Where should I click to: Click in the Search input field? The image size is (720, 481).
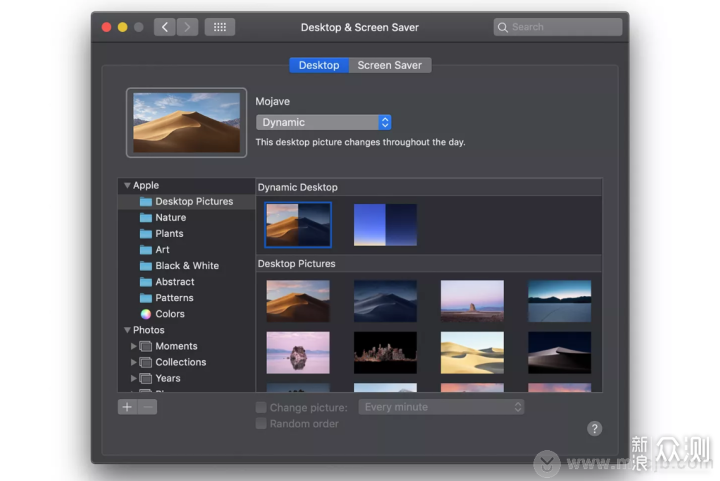(558, 27)
